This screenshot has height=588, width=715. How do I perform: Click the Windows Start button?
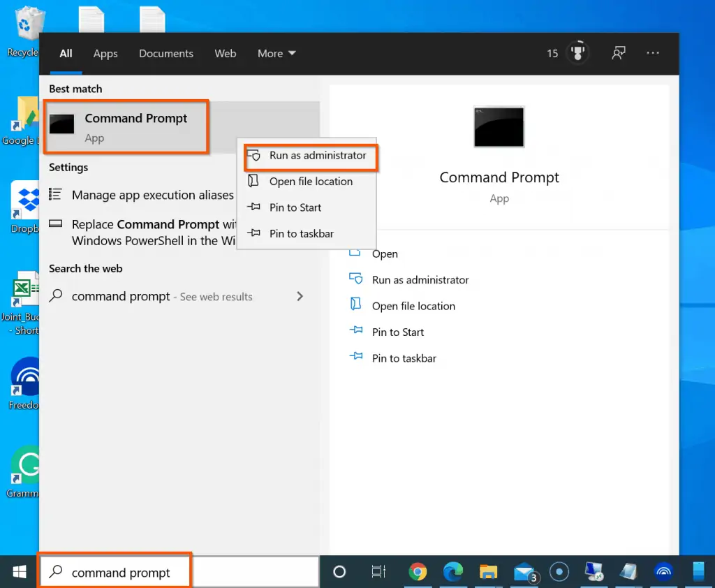pos(18,571)
